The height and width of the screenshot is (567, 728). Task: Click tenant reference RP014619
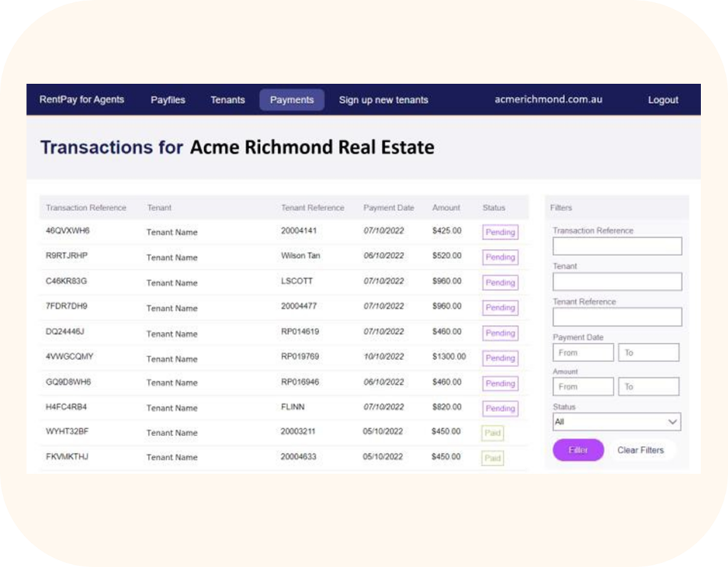point(299,332)
